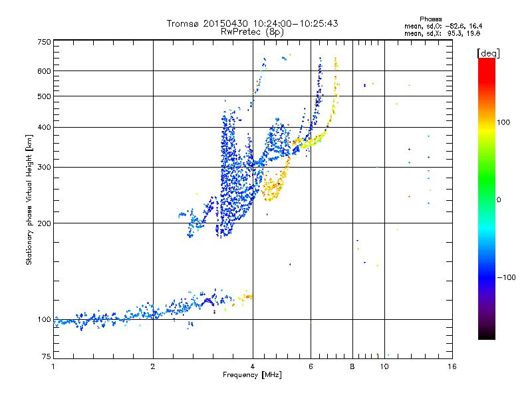The image size is (532, 399).
Task: Click the '8' frequency tick label
Action: pyautogui.click(x=352, y=366)
